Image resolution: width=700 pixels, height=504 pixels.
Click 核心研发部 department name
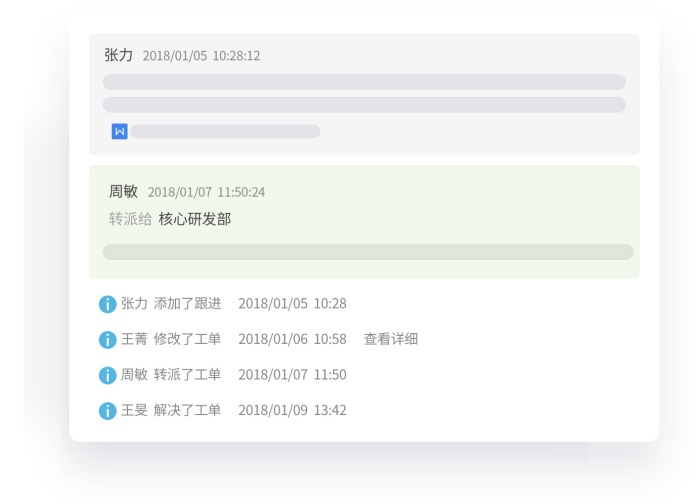(x=195, y=219)
